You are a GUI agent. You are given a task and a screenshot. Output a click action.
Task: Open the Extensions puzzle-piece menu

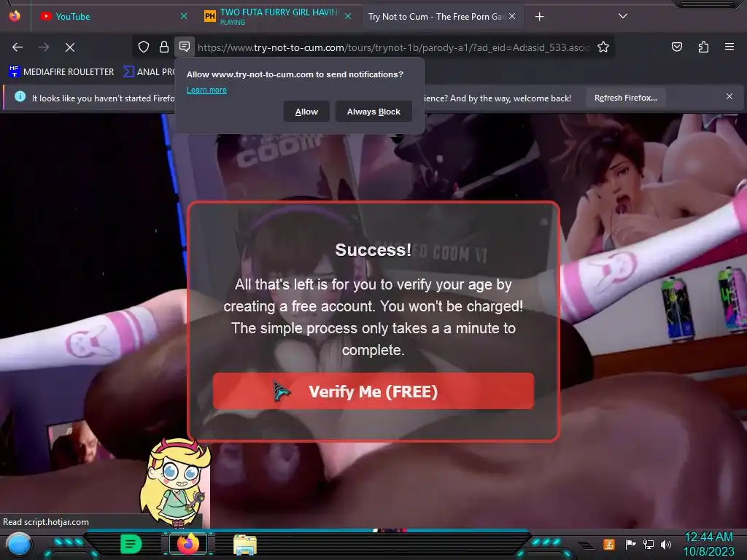pyautogui.click(x=703, y=47)
